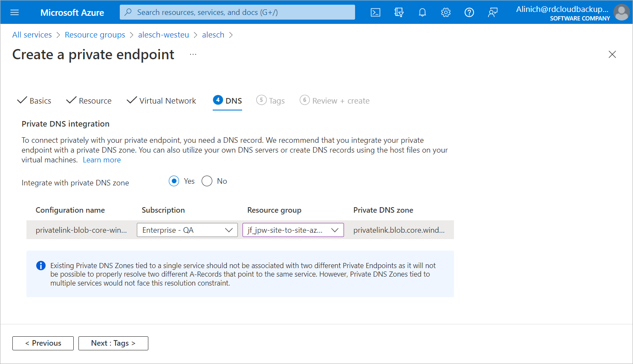Show the notifications bell panel
The image size is (633, 364).
[422, 12]
